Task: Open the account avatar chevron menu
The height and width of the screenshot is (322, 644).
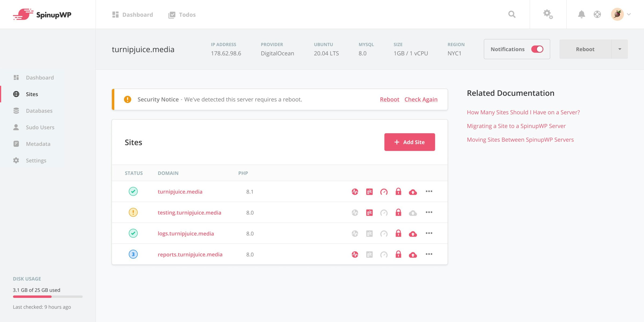Action: (x=629, y=14)
